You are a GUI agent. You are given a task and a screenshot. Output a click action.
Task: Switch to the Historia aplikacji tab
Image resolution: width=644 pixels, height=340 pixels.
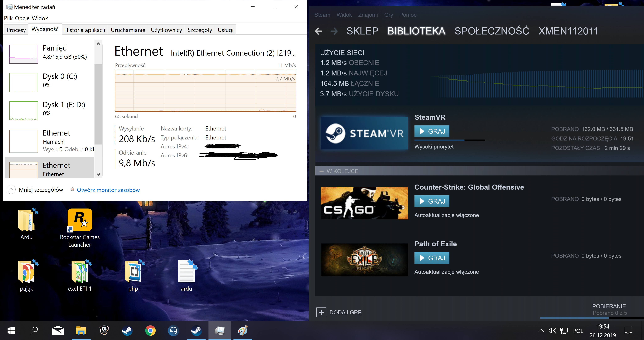click(x=84, y=30)
